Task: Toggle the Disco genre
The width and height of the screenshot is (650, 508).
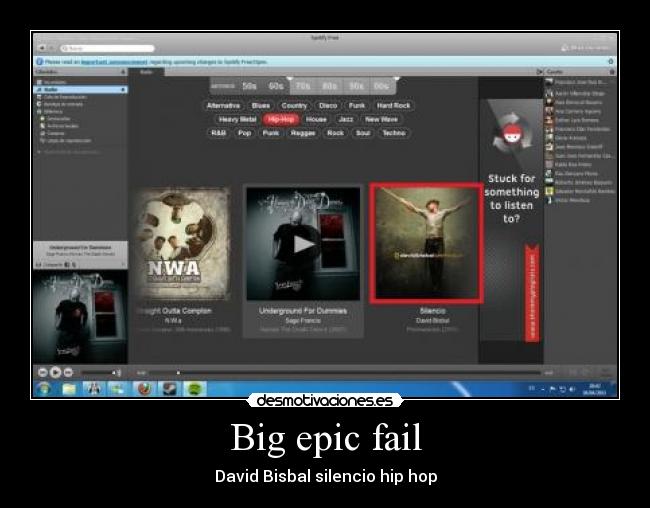Action: click(328, 106)
